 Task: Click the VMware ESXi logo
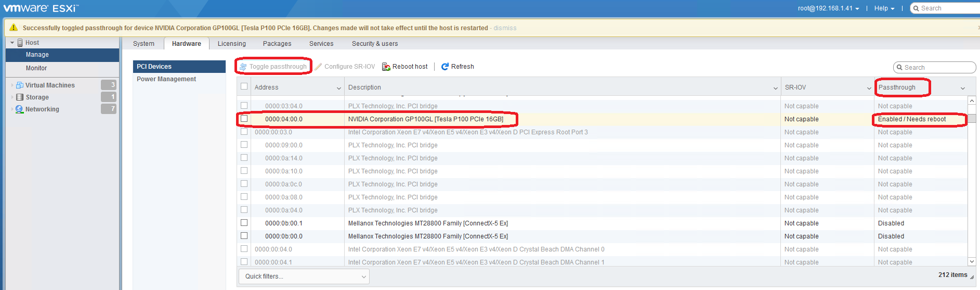(41, 8)
